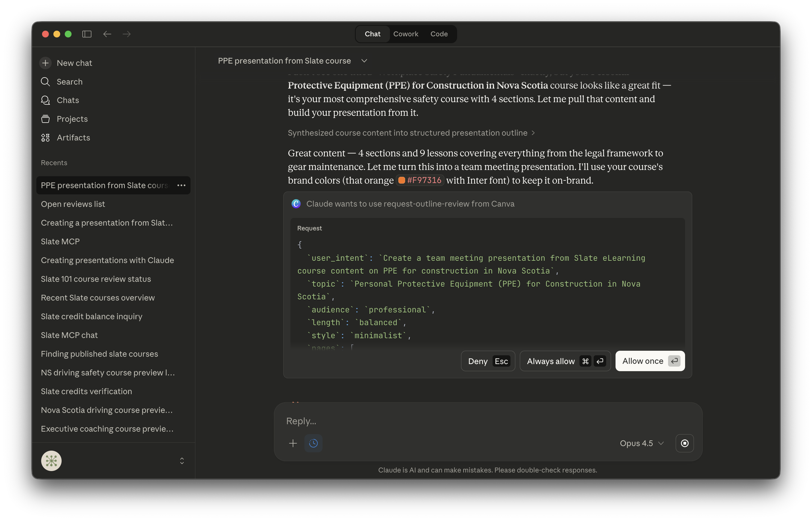Expand the chat title dropdown chevron

pyautogui.click(x=364, y=61)
